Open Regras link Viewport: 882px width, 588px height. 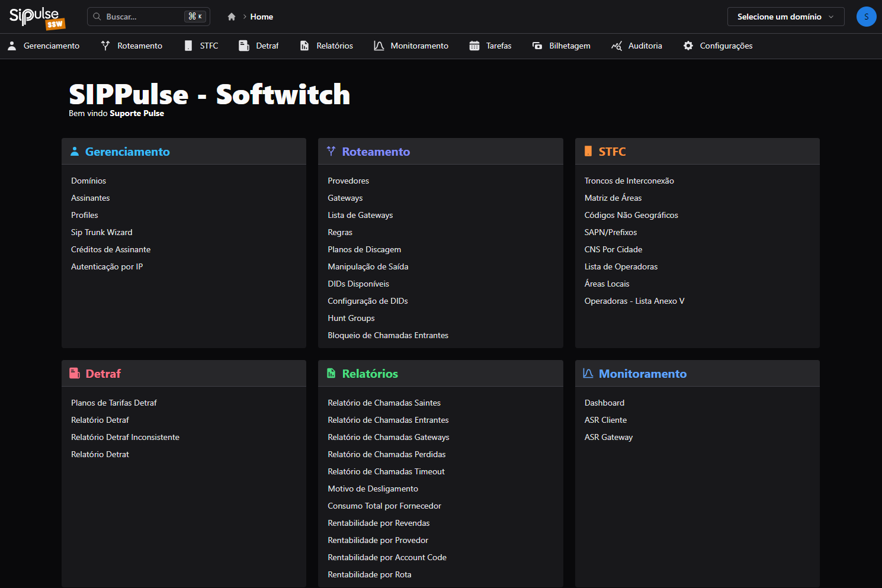pos(340,232)
